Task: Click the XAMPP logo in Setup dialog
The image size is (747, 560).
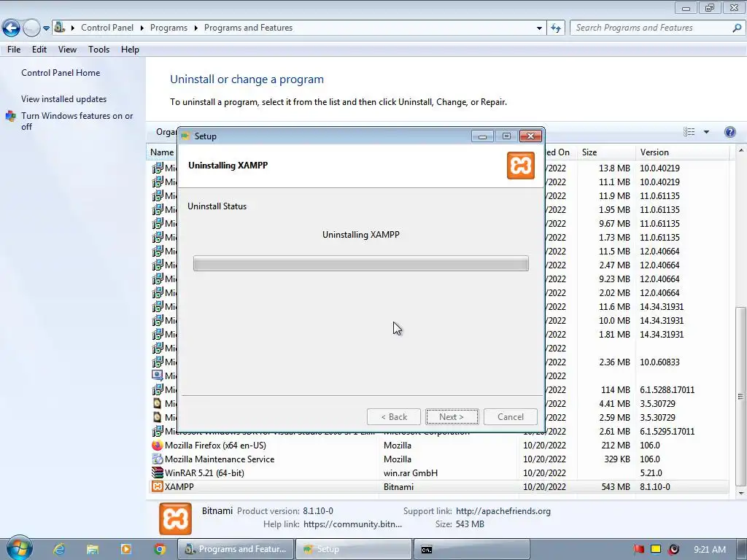Action: 521,166
